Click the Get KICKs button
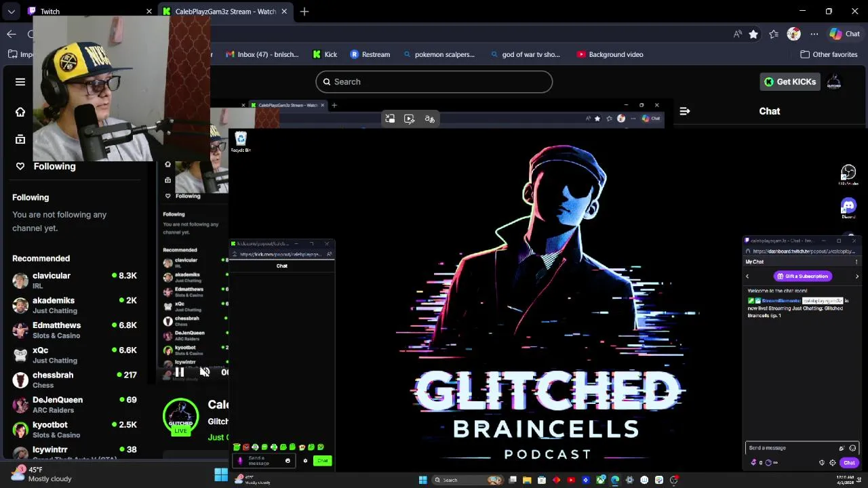 click(x=790, y=81)
